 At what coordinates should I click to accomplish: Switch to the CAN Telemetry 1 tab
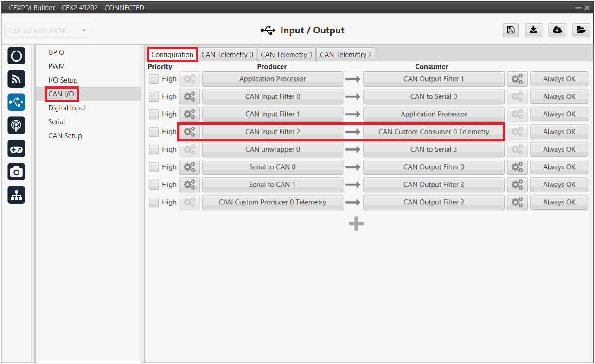286,55
